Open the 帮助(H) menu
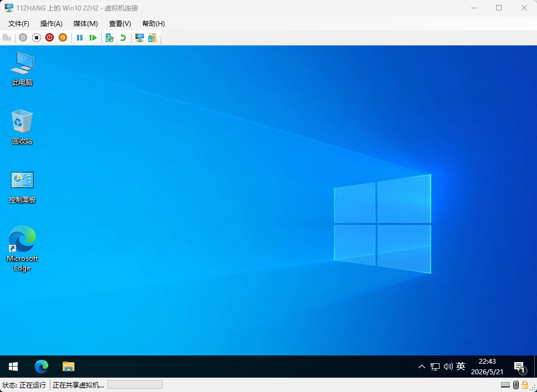Screen dimensions: 537x392 click(153, 24)
